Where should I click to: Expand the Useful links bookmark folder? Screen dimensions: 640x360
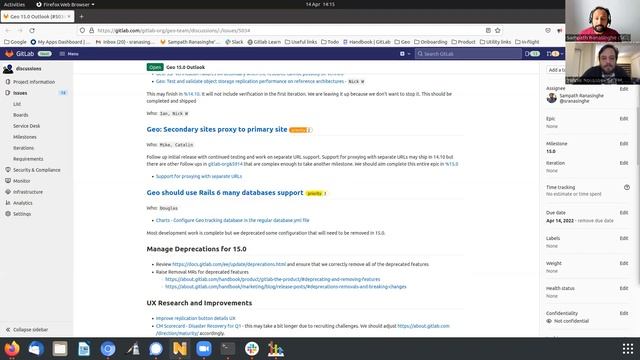click(301, 42)
